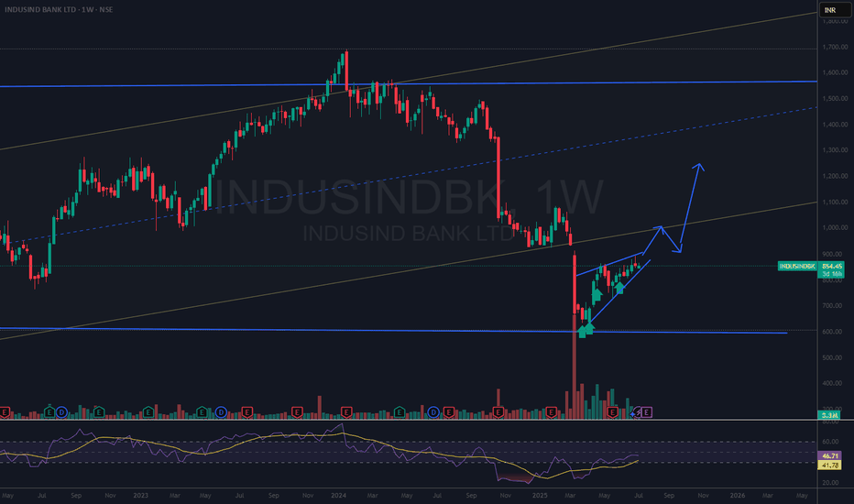Open the red earnings marker near July 2023
854x504 pixels.
[x=246, y=412]
